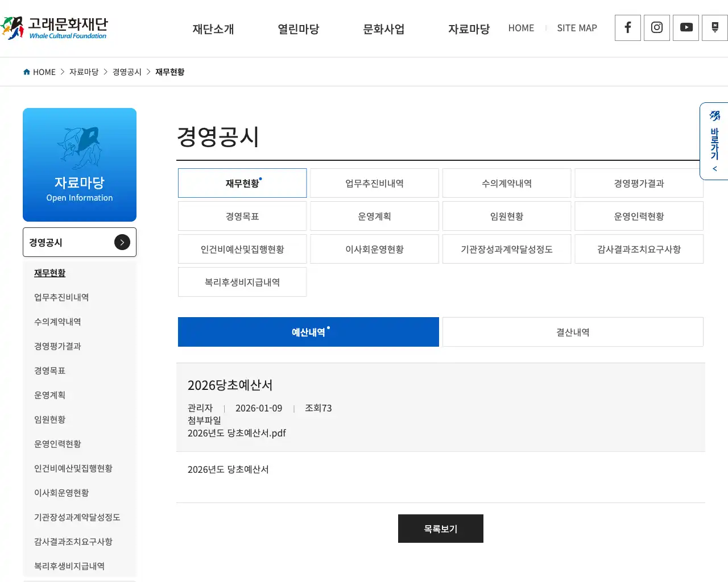Click the 목록보기 list button
The height and width of the screenshot is (582, 728).
click(x=440, y=529)
